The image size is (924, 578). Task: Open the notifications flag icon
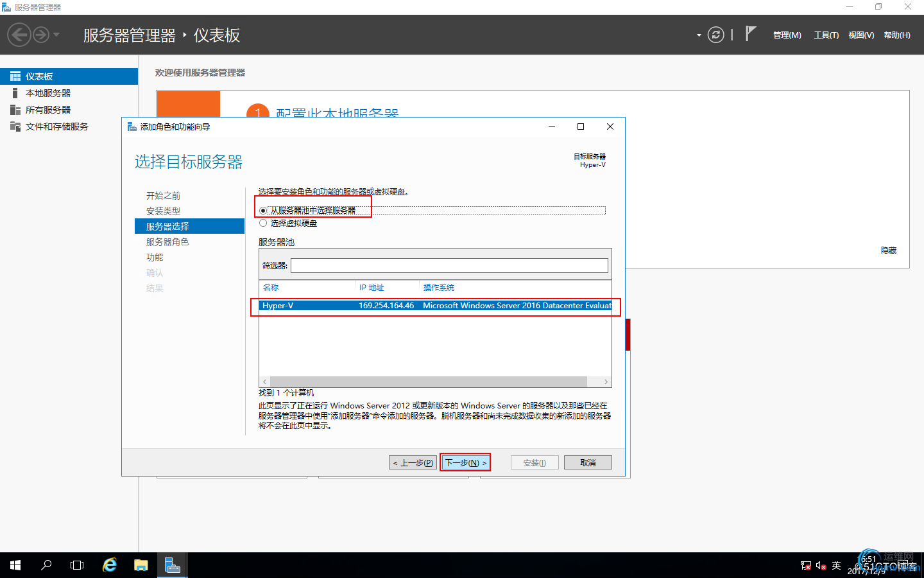tap(751, 33)
